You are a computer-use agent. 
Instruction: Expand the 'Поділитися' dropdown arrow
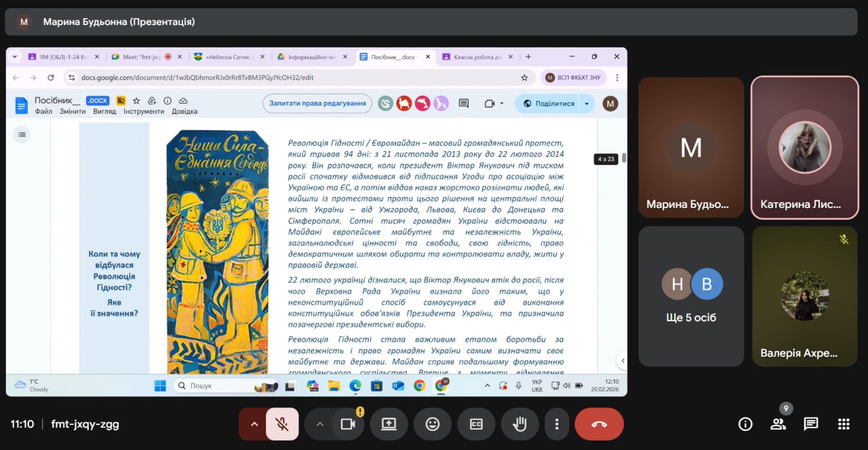(587, 104)
